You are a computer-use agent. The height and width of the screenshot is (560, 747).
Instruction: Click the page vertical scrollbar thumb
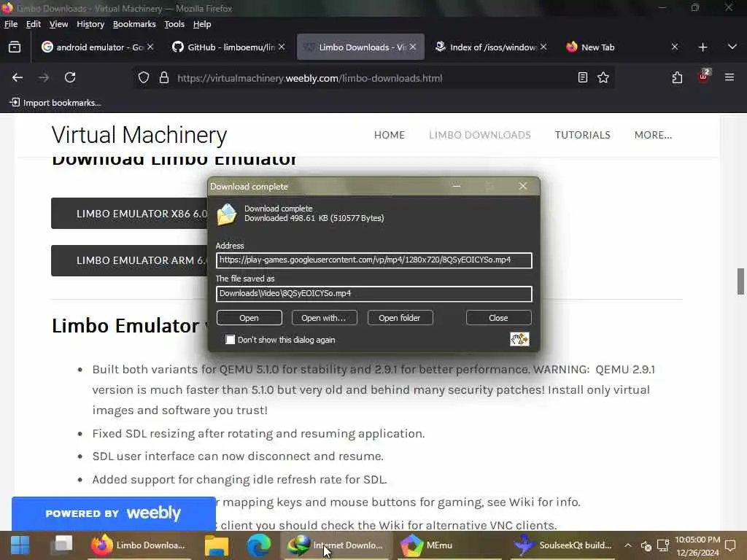[740, 281]
